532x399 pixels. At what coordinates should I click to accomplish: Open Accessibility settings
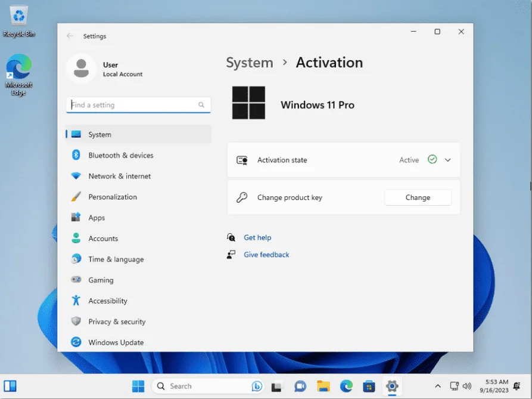click(x=138, y=301)
